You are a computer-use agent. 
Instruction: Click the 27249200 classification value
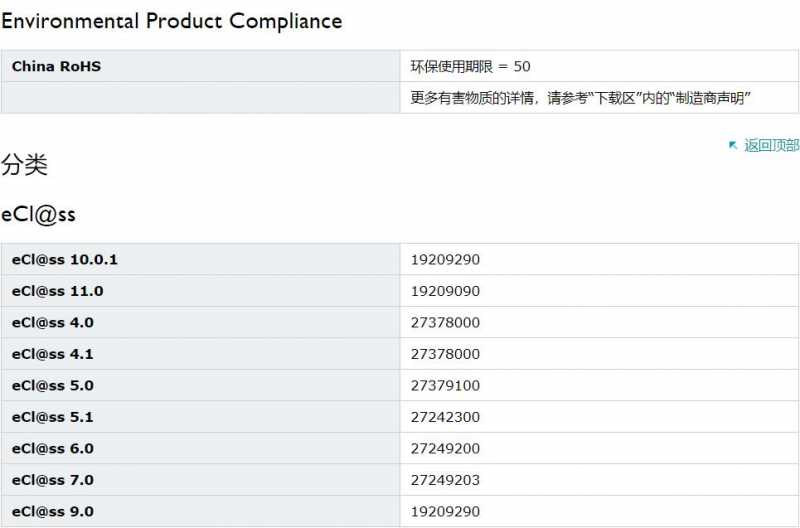[445, 449]
